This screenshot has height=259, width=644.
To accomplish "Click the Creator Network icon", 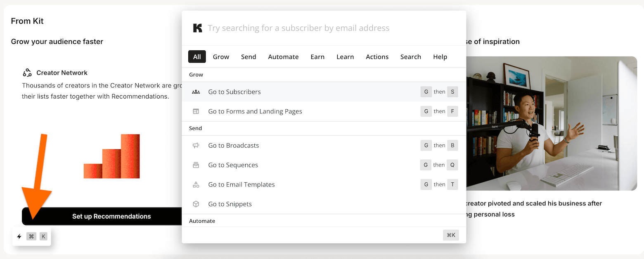I will pyautogui.click(x=27, y=73).
